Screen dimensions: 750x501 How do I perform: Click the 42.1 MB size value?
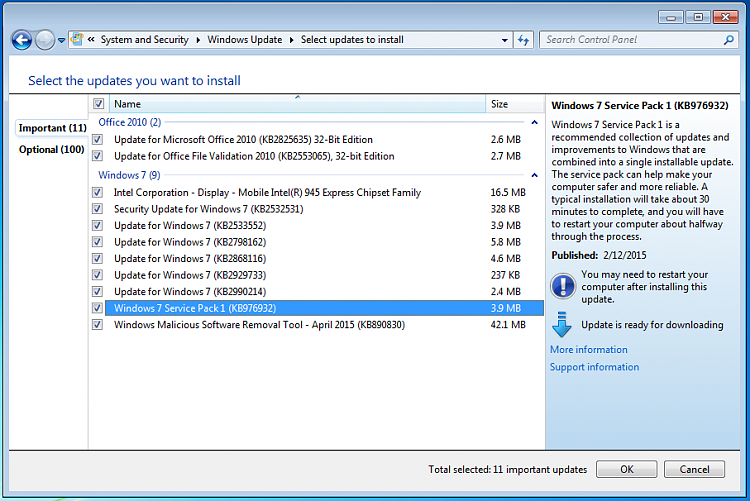(508, 324)
